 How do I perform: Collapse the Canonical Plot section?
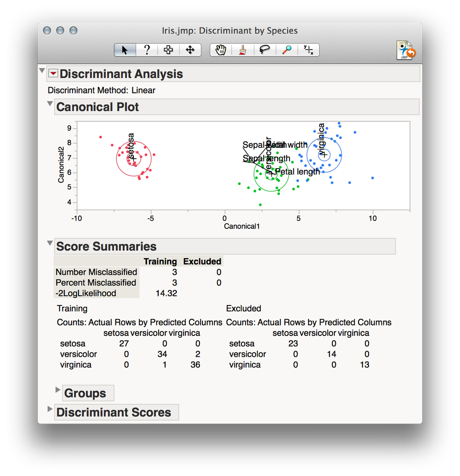tap(50, 103)
